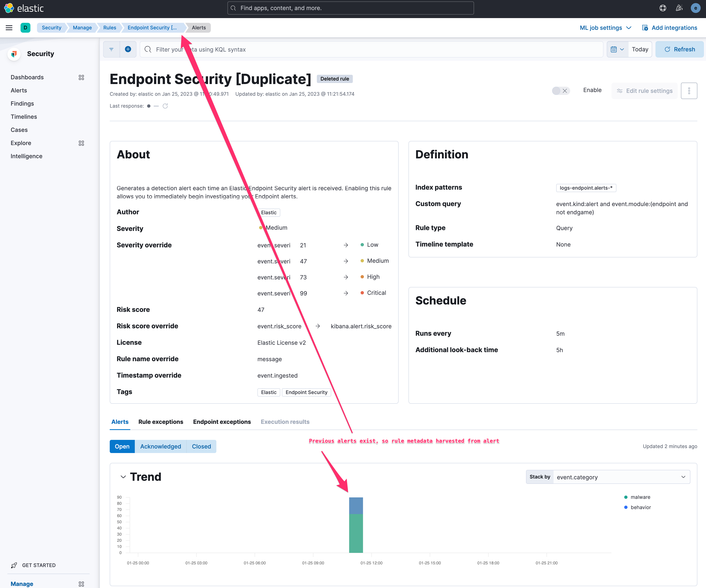Click the refresh icon next to Last response
706x588 pixels.
point(165,106)
